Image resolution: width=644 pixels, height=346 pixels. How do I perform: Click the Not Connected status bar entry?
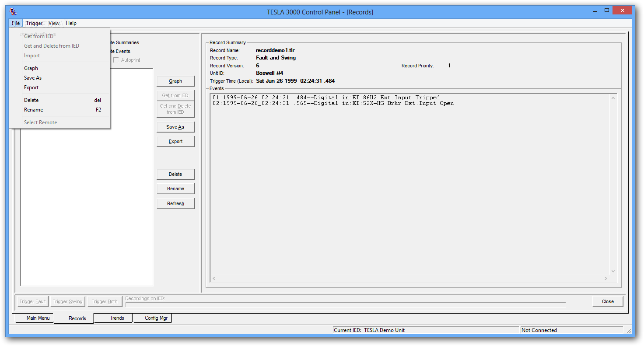coord(572,330)
